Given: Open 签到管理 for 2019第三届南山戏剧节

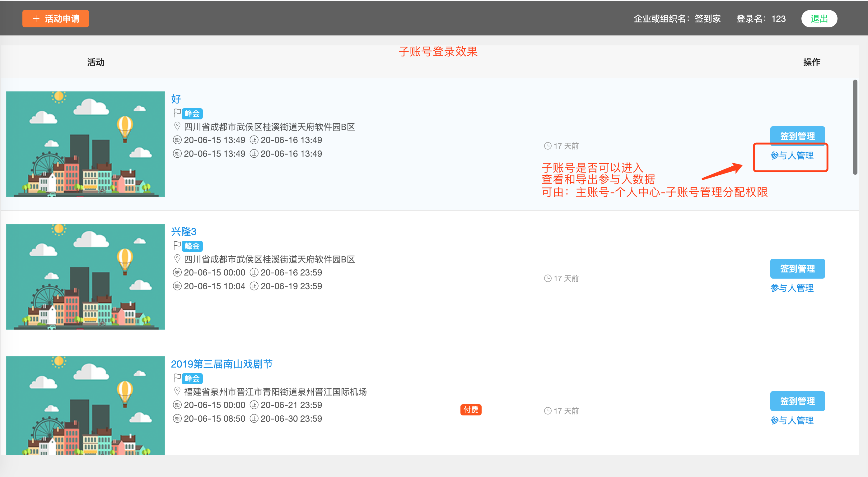Looking at the screenshot, I should [x=797, y=401].
